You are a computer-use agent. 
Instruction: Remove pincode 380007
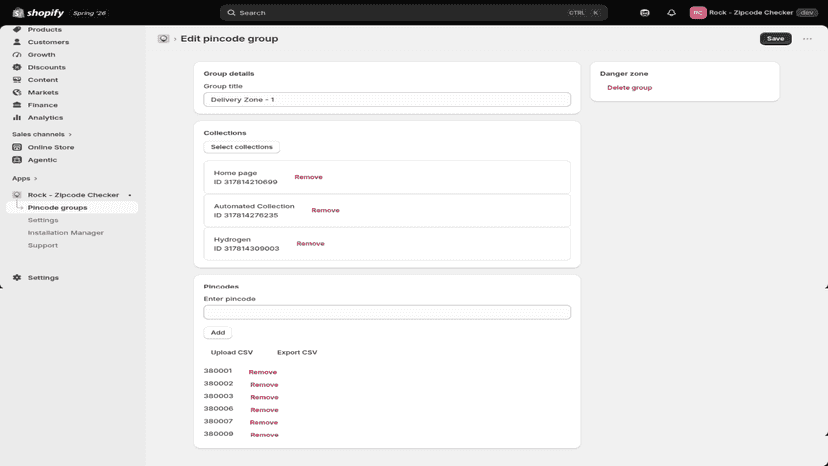click(264, 423)
